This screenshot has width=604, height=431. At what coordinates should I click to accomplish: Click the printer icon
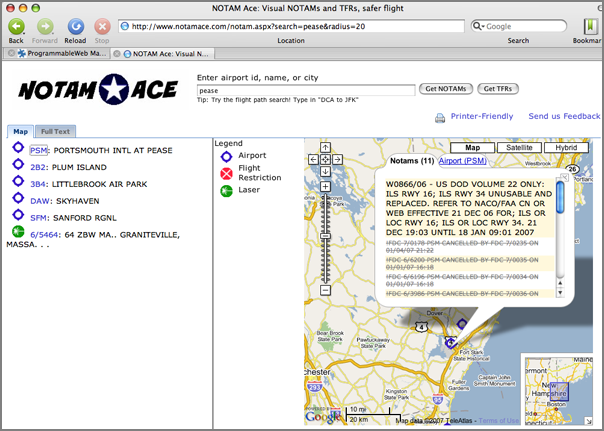(x=440, y=117)
